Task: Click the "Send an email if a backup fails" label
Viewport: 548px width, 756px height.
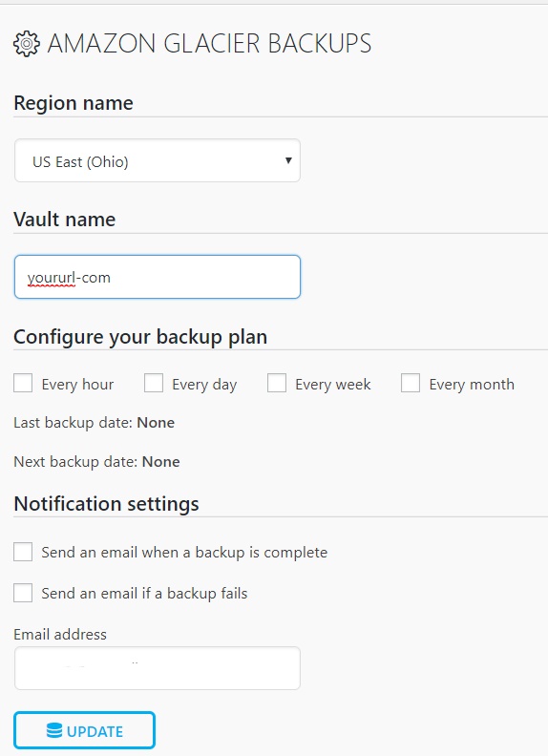Action: click(x=144, y=594)
